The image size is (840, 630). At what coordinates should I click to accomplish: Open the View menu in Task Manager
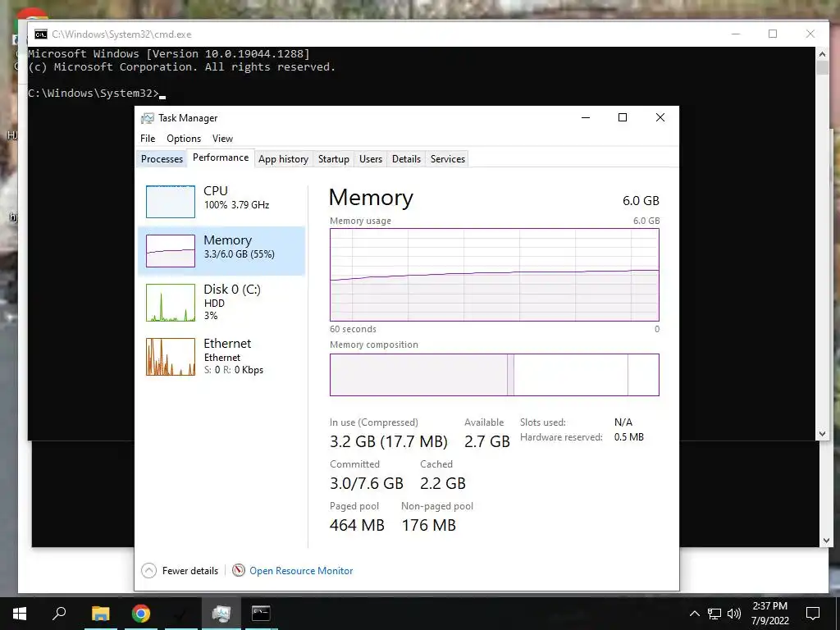coord(222,138)
